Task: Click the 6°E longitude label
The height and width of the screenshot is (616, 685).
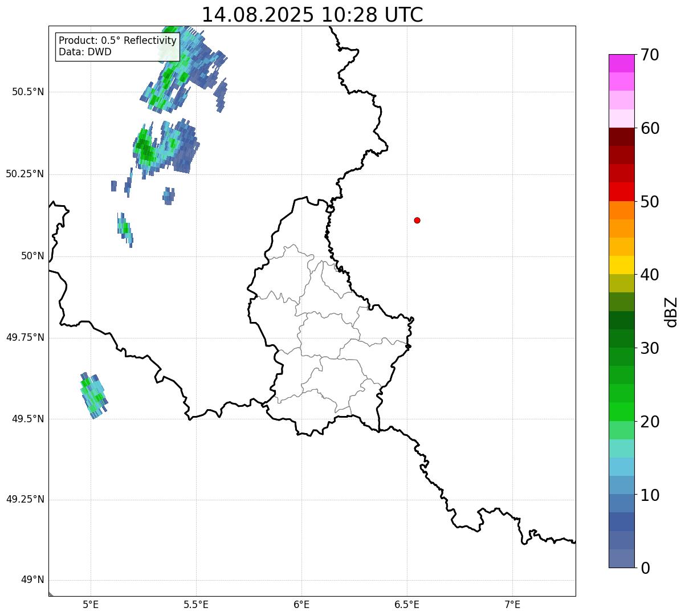Action: pyautogui.click(x=301, y=604)
